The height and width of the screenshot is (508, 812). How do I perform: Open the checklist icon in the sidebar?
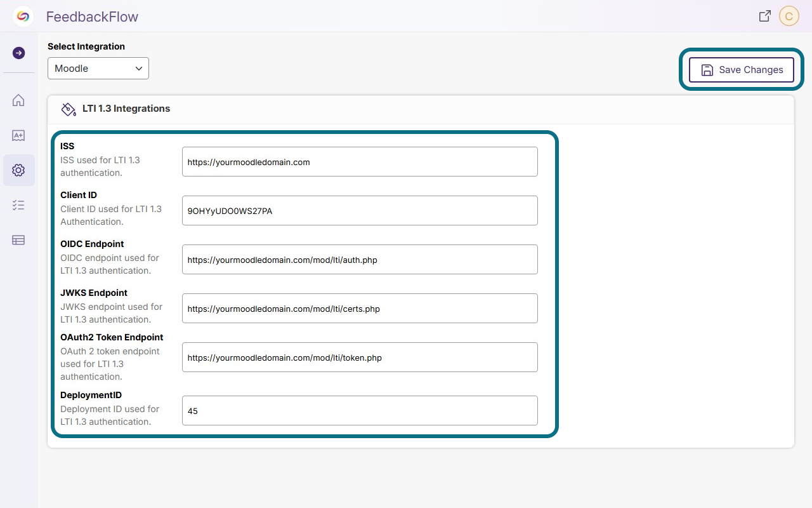tap(18, 205)
